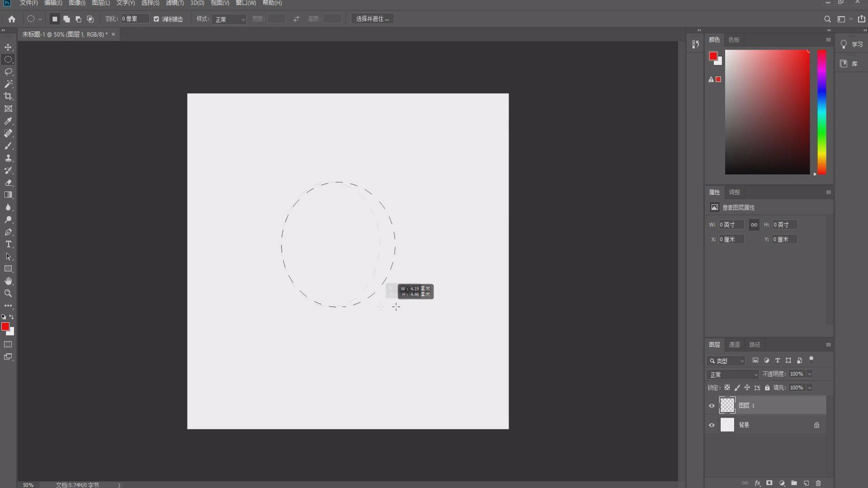Click 图层1 thumbnail in Layers panel
The height and width of the screenshot is (488, 868).
(727, 405)
